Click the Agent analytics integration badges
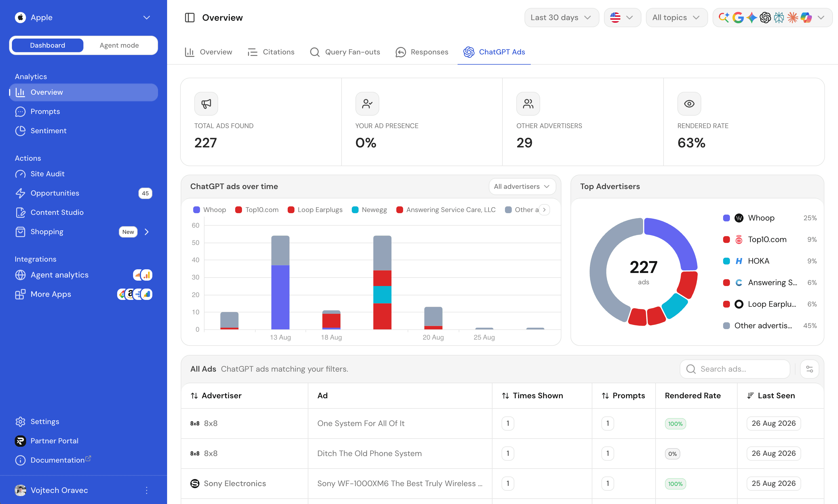The width and height of the screenshot is (838, 504). 143,275
